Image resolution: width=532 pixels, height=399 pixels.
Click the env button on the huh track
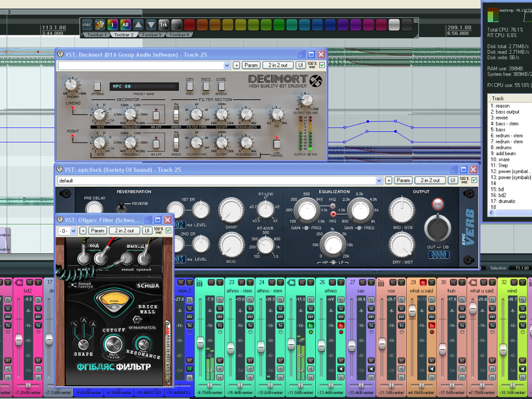[x=462, y=317]
